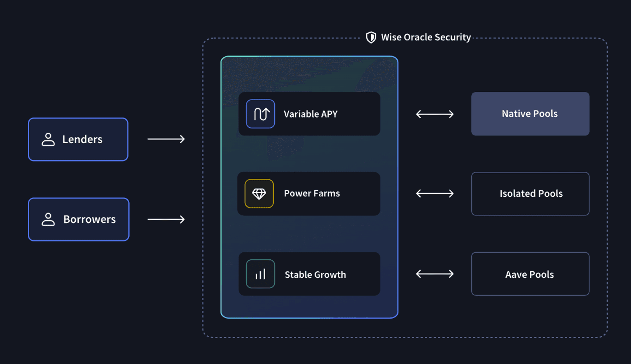Click the Wise Oracle Security shield icon
Screen dimensions: 631x364
371,38
